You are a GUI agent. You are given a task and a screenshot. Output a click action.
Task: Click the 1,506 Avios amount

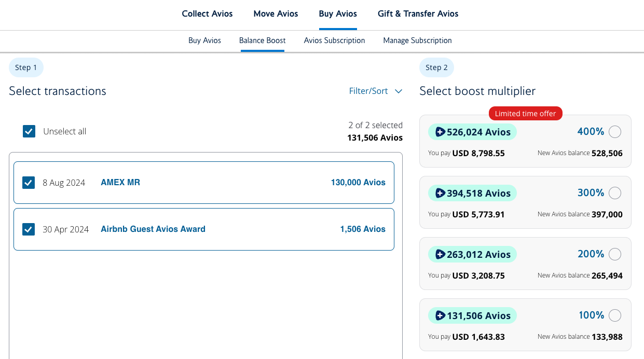click(363, 229)
